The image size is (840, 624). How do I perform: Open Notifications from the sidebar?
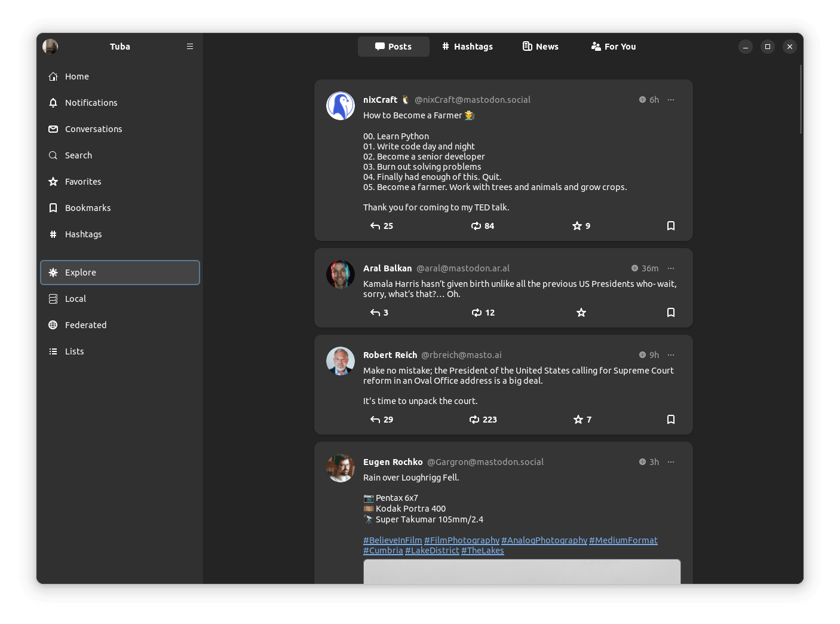pyautogui.click(x=91, y=103)
